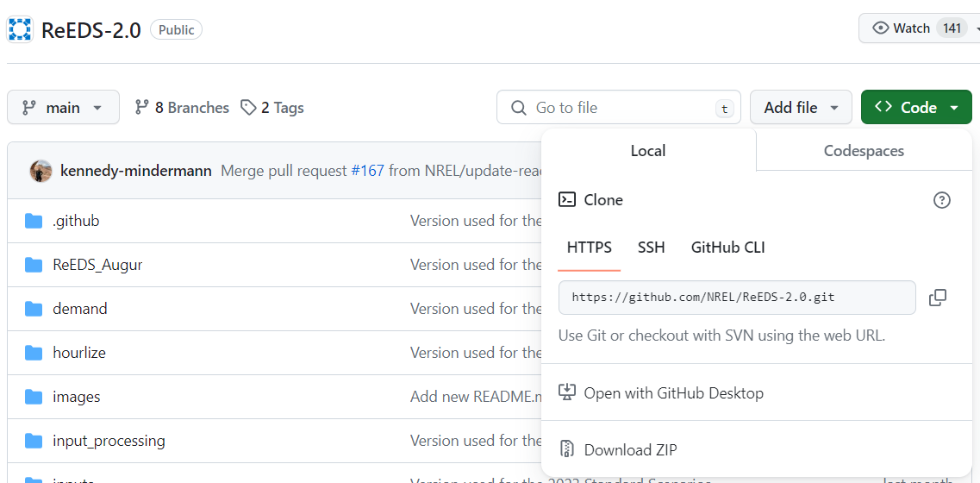Viewport: 980px width, 483px height.
Task: Click the demand folder icon
Action: (33, 309)
